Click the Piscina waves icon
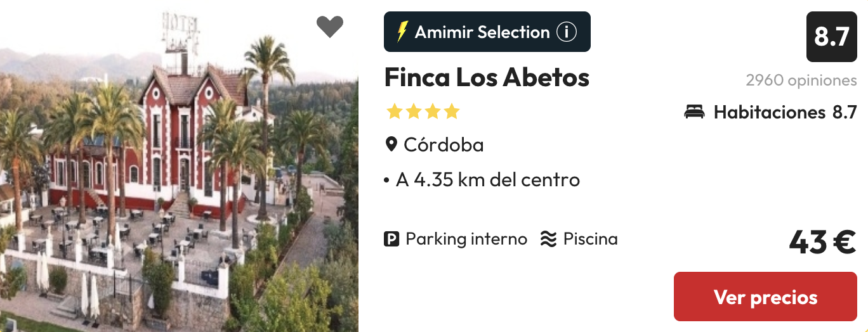Viewport: 868px width, 332px height. point(548,239)
